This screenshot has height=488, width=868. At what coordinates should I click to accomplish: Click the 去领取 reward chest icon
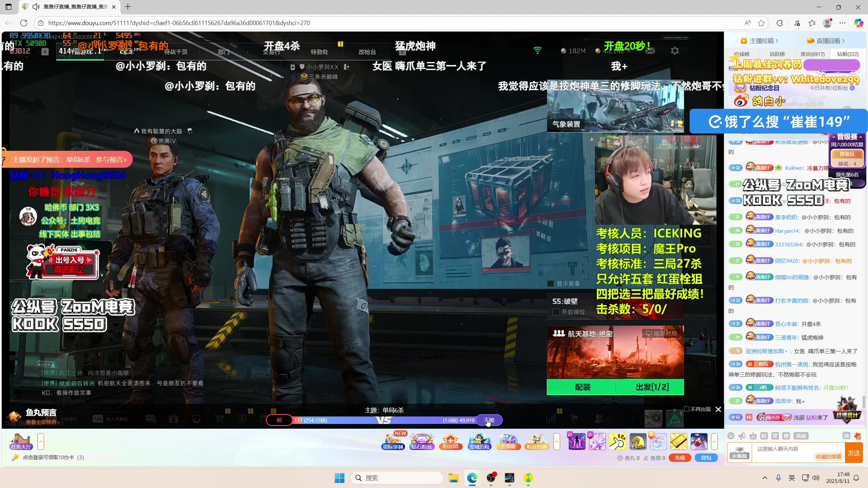click(x=508, y=441)
